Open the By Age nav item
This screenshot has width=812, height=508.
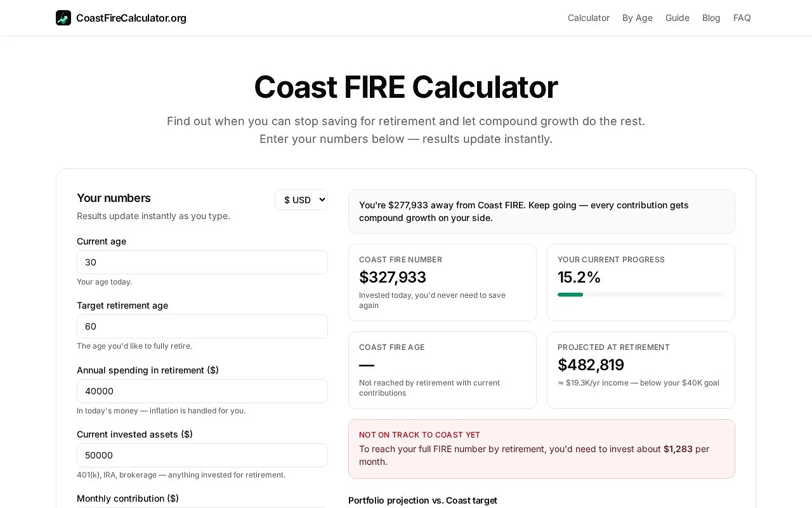coord(638,18)
